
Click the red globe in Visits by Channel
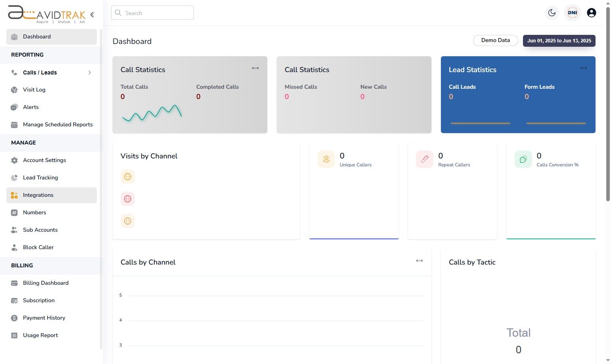127,198
